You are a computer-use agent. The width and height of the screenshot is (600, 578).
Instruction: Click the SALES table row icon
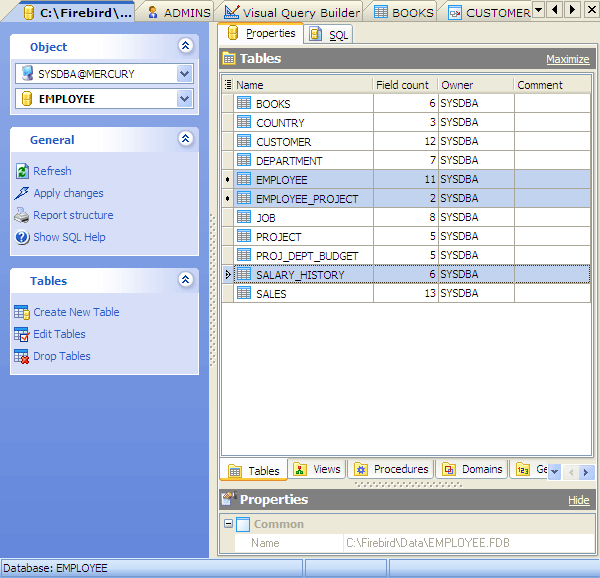pos(244,293)
